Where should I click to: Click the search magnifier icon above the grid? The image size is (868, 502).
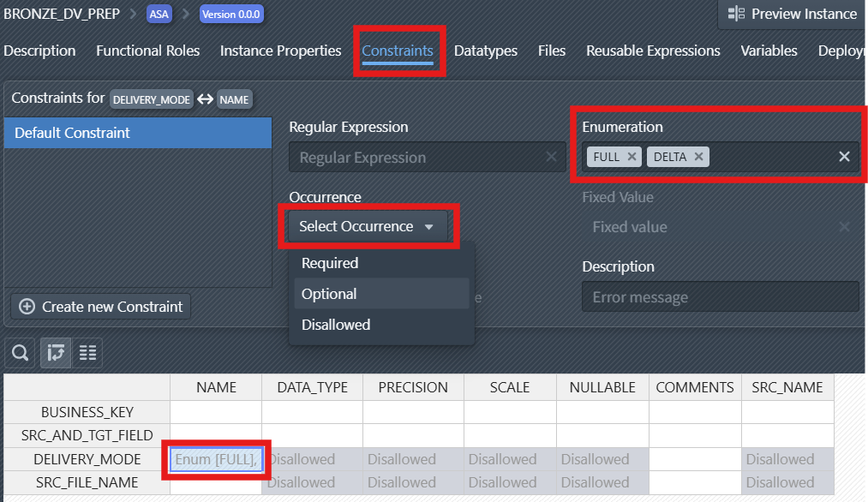click(21, 352)
